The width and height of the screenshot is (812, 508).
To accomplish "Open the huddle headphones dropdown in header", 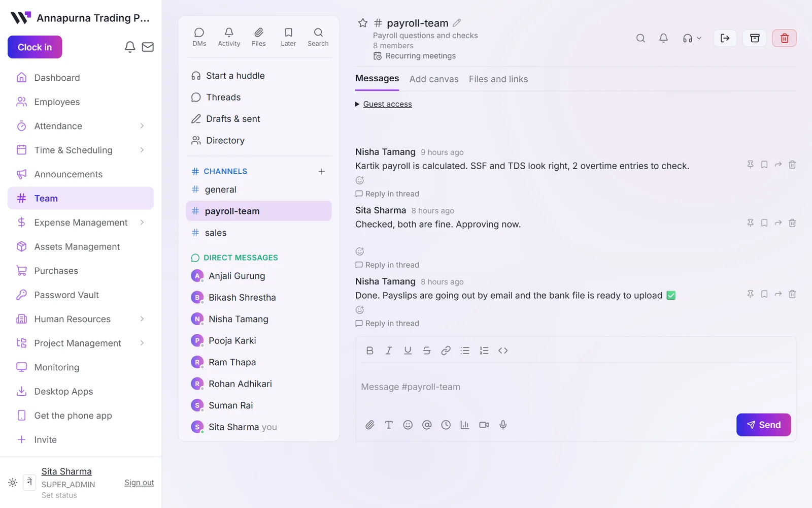I will point(692,38).
